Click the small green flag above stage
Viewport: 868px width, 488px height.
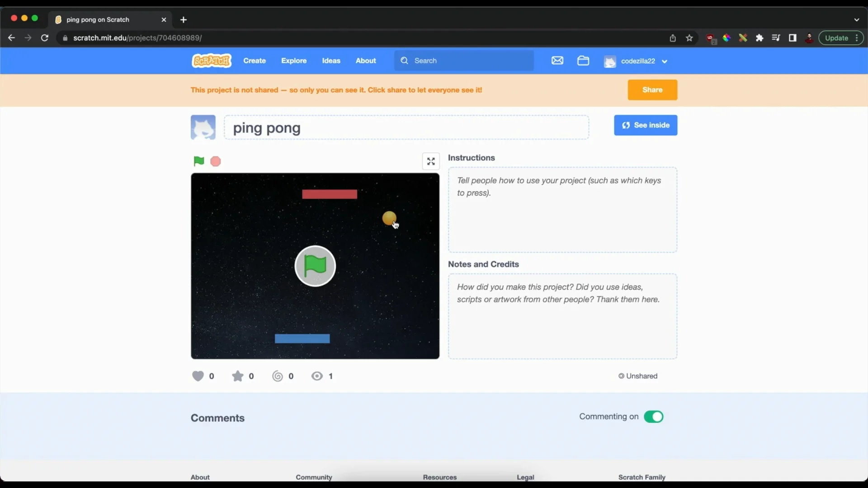[198, 161]
